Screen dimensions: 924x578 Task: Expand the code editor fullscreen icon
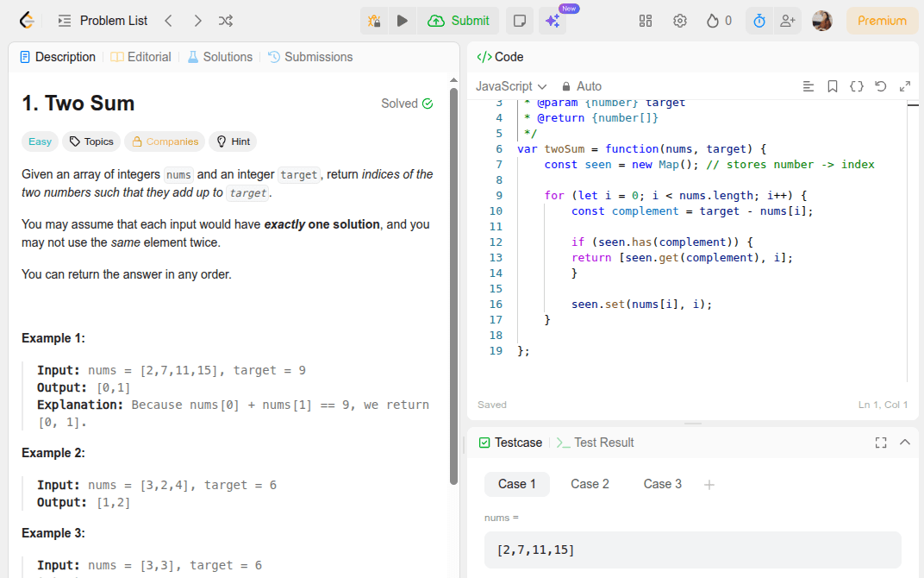(x=905, y=86)
